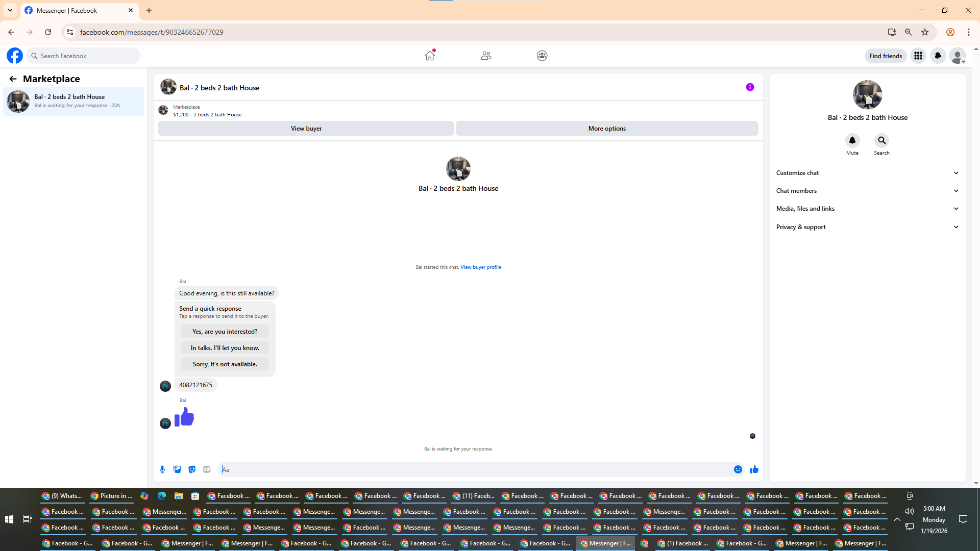Search within the conversation
The width and height of the screenshot is (980, 551).
click(x=881, y=140)
